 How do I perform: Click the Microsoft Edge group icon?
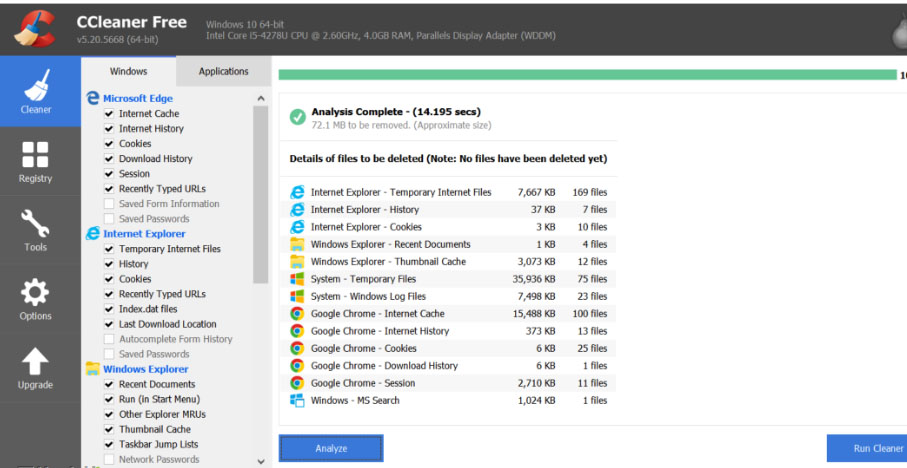93,98
